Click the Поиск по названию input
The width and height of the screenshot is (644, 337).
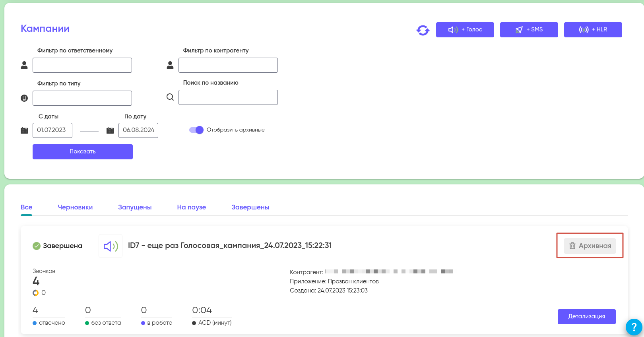click(x=228, y=97)
